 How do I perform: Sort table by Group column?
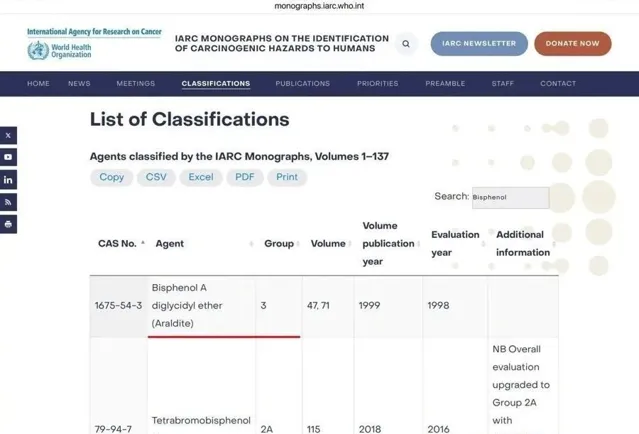[280, 243]
